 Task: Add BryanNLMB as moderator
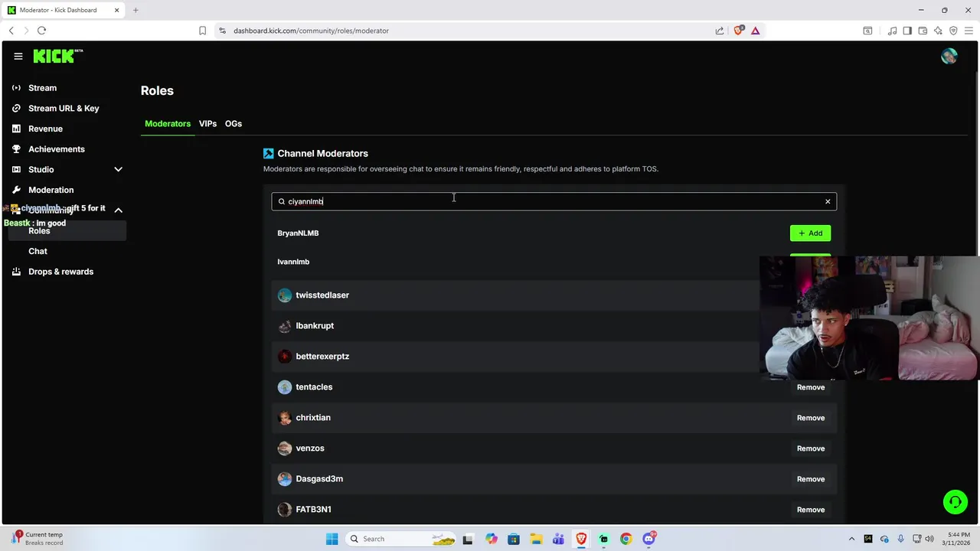[810, 233]
